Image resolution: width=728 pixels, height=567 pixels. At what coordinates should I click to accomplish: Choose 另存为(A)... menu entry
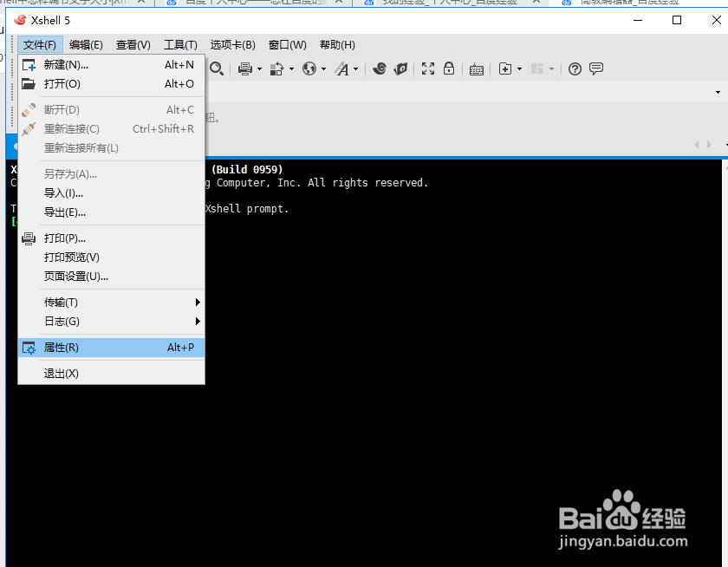[x=112, y=174]
